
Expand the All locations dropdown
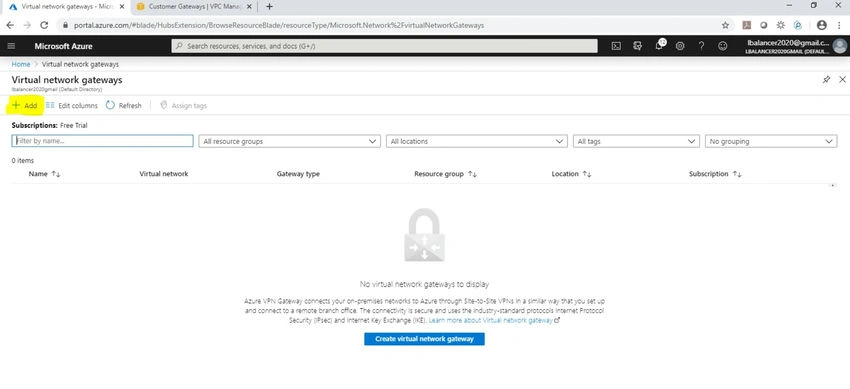pyautogui.click(x=476, y=141)
